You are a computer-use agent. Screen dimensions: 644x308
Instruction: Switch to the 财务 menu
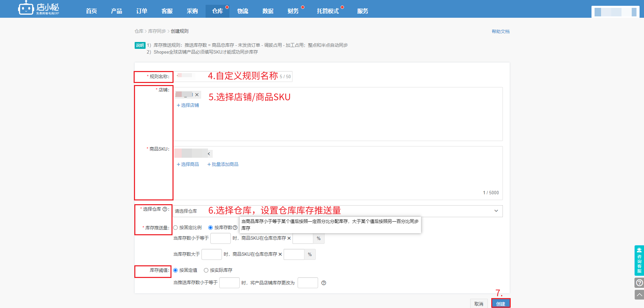293,11
